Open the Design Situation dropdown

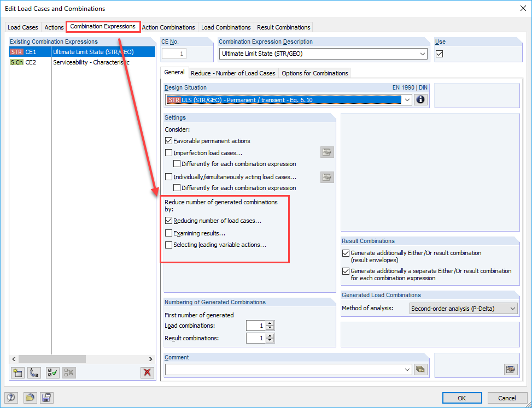tap(407, 100)
